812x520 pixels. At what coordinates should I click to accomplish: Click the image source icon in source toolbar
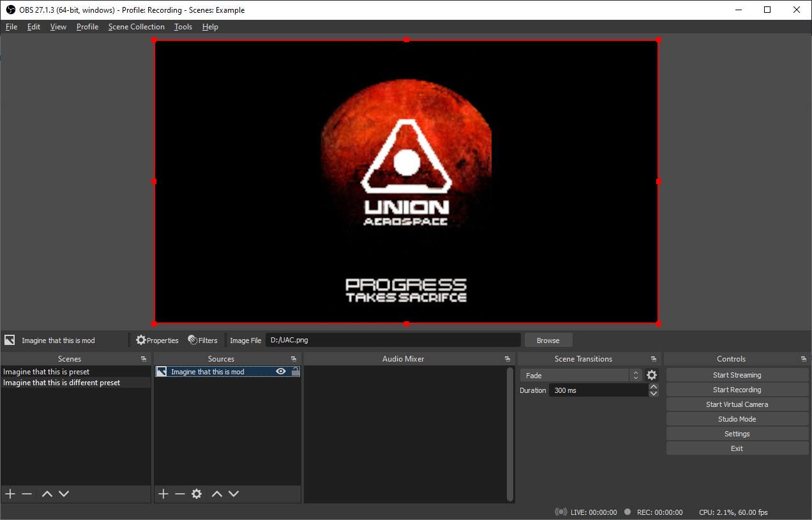click(x=10, y=340)
